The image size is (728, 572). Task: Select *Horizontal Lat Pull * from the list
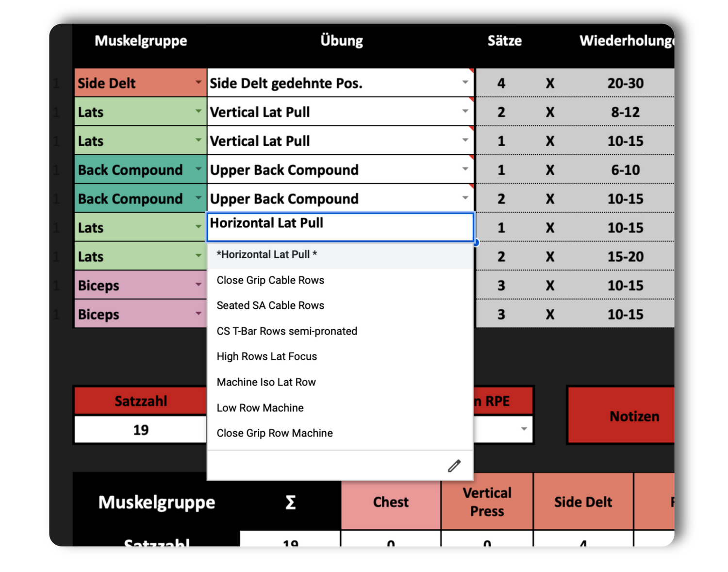266,254
